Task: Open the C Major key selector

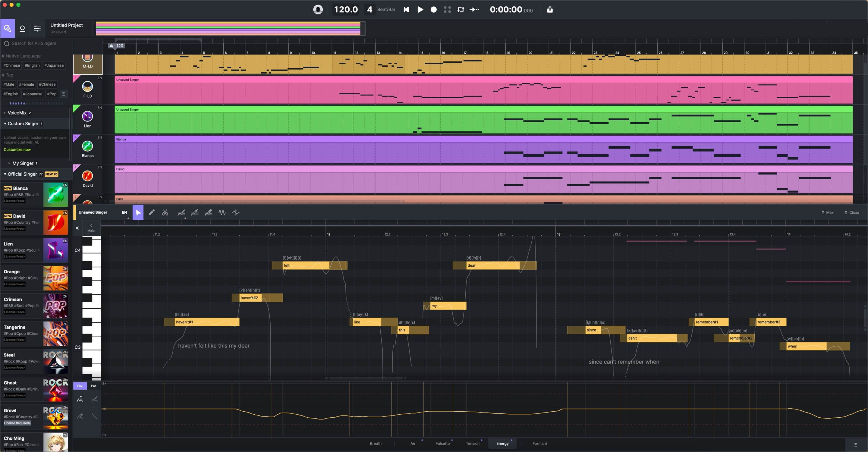Action: coord(91,228)
